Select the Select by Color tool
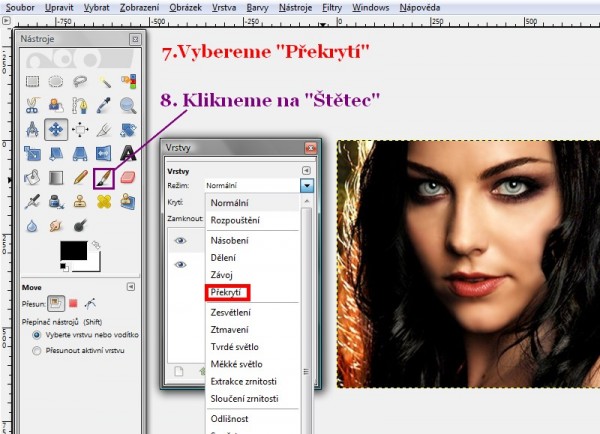600x434 pixels. tap(128, 82)
